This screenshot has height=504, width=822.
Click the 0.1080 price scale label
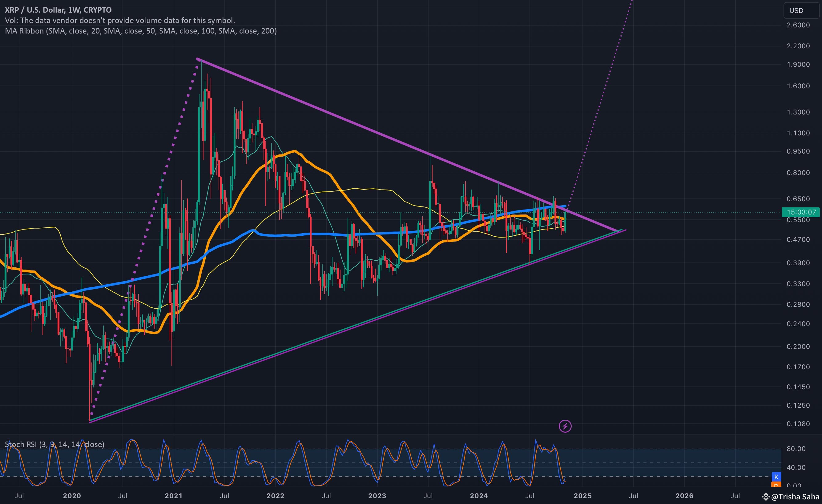tap(798, 424)
